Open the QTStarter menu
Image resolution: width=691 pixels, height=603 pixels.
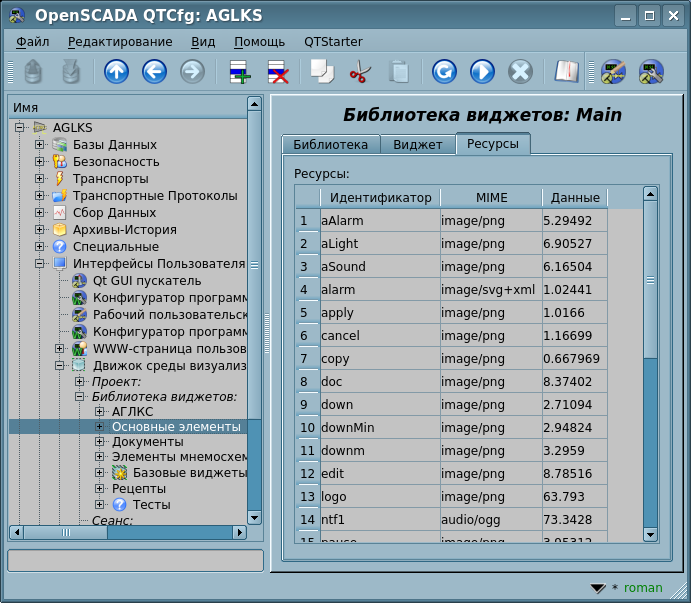pos(333,41)
